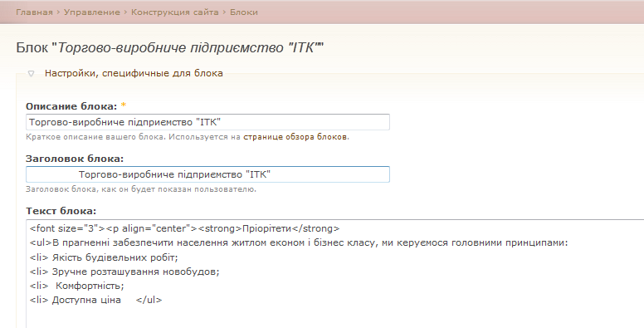
Task: Click inside the 'Заголовок блока' field
Action: point(207,174)
